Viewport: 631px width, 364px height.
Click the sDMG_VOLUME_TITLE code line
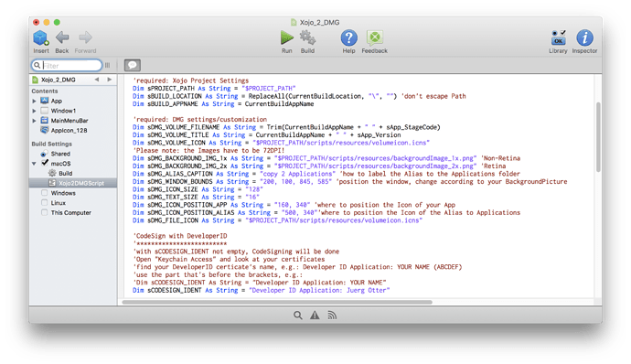coord(267,134)
